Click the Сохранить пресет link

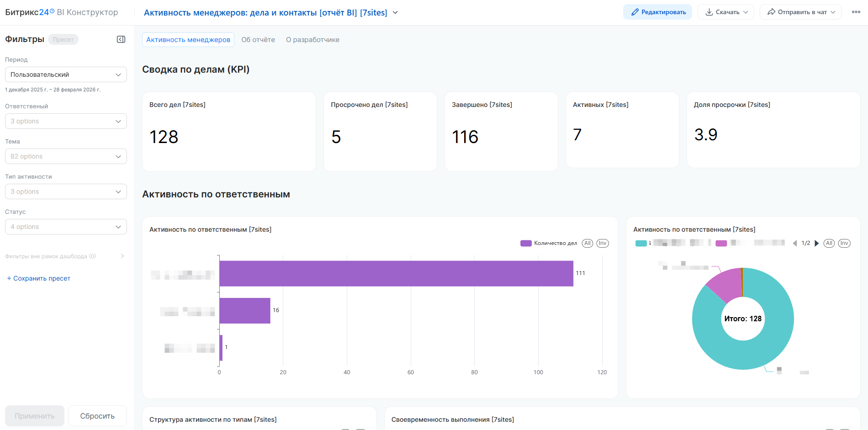(x=39, y=278)
